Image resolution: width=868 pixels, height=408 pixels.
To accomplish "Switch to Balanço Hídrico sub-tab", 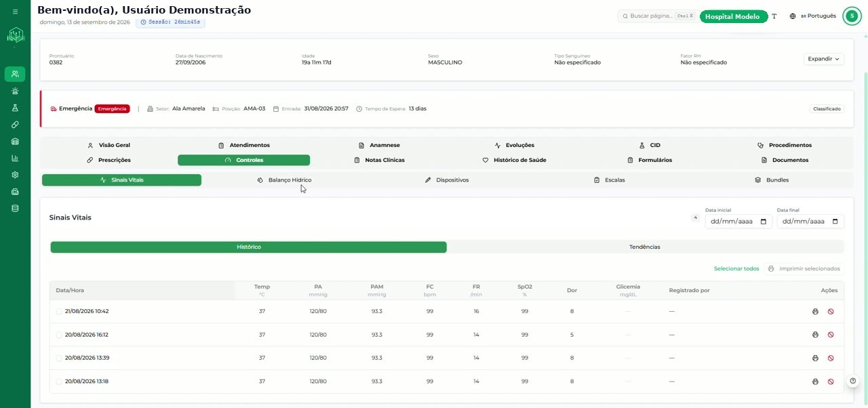I will coord(284,180).
